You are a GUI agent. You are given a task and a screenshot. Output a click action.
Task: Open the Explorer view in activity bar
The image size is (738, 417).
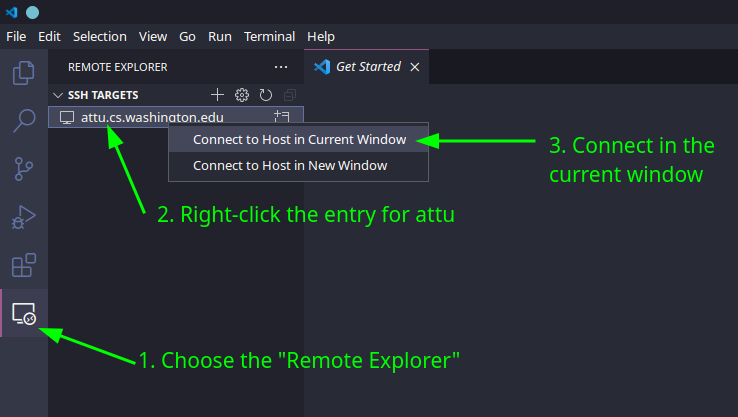23,73
